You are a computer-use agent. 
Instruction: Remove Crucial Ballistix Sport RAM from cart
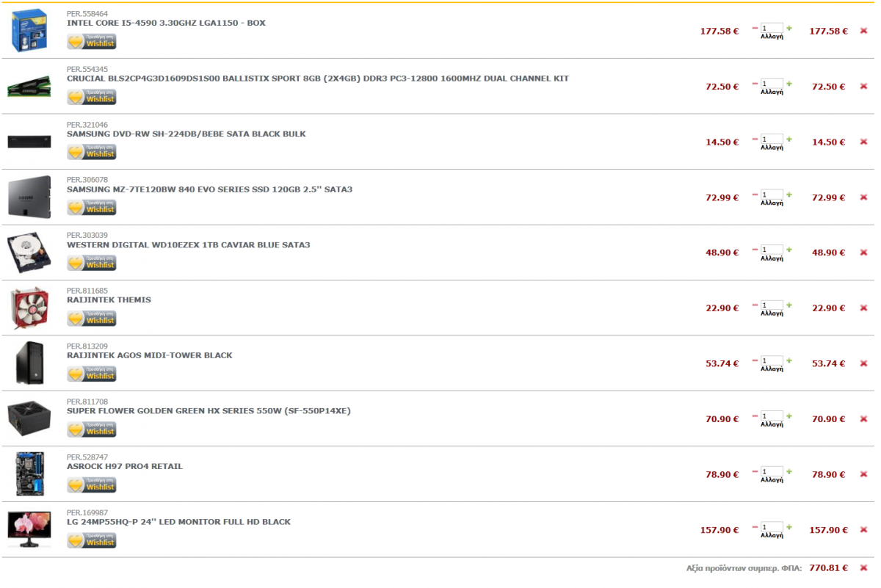pos(863,87)
